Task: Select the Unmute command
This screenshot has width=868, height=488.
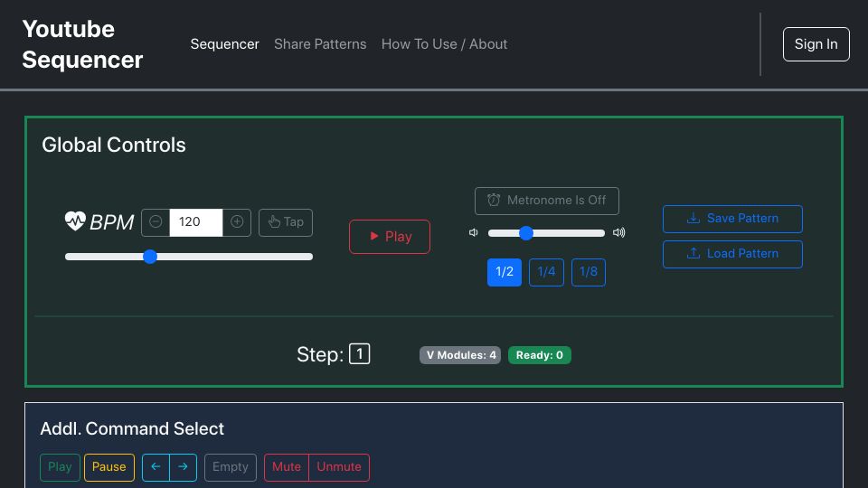Action: tap(339, 467)
